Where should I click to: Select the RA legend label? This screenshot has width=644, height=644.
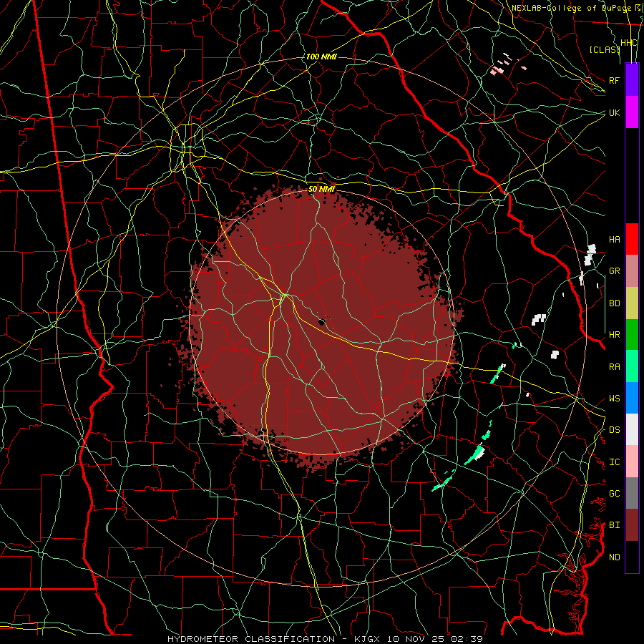click(615, 367)
